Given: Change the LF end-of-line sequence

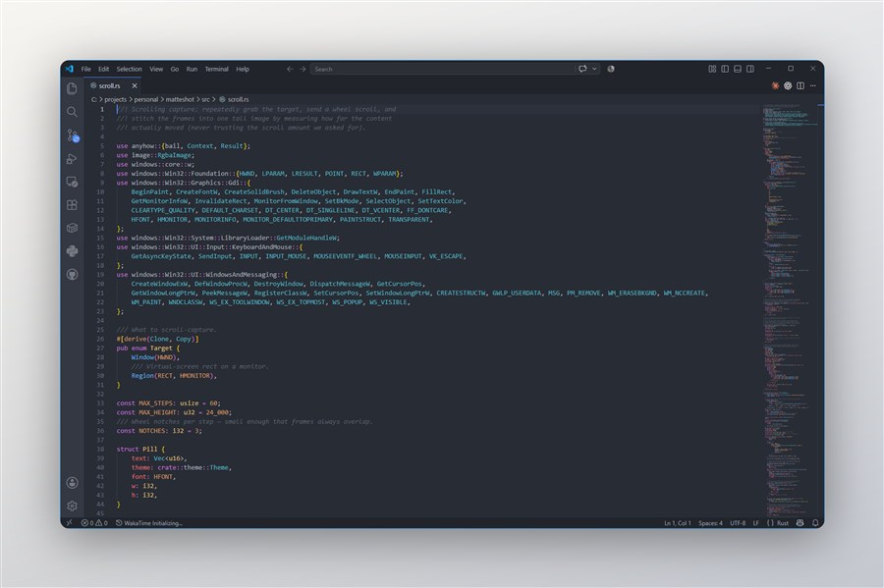Looking at the screenshot, I should coord(756,522).
